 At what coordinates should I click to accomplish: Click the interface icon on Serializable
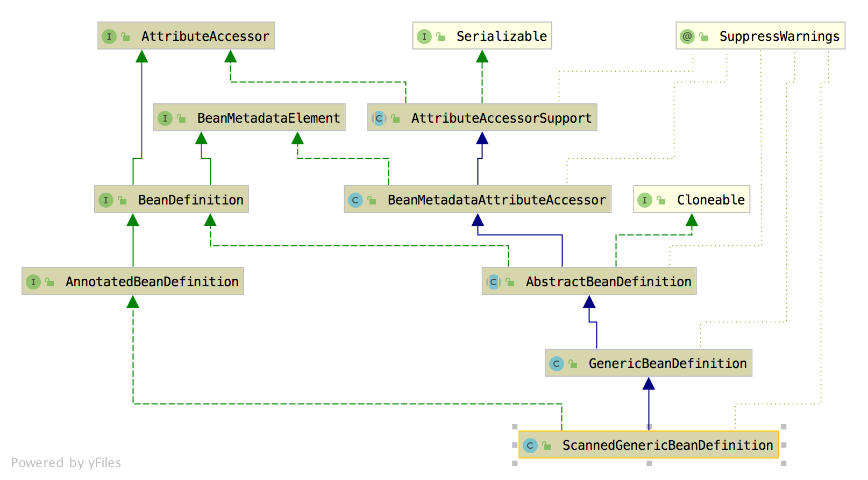[x=424, y=37]
